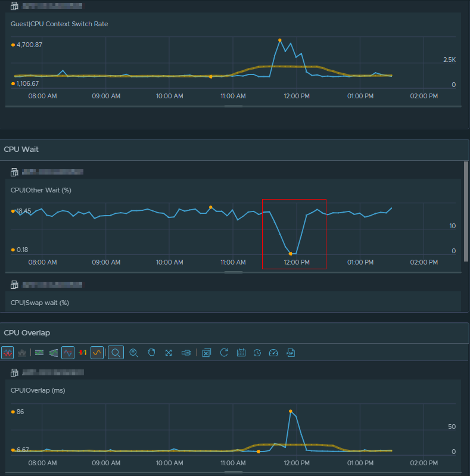Toggle the trend line orange wave icon

pos(97,353)
